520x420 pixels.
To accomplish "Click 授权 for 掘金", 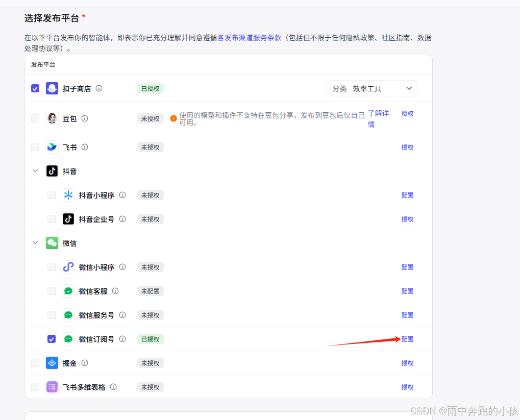I will tap(407, 363).
